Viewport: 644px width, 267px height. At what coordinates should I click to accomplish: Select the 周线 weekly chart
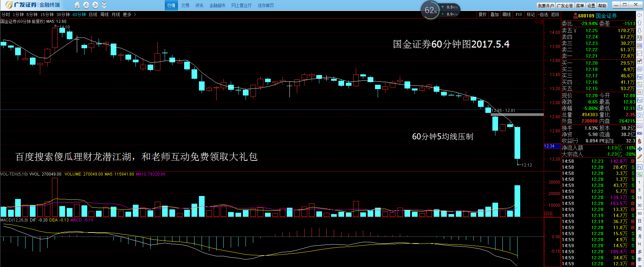(104, 14)
